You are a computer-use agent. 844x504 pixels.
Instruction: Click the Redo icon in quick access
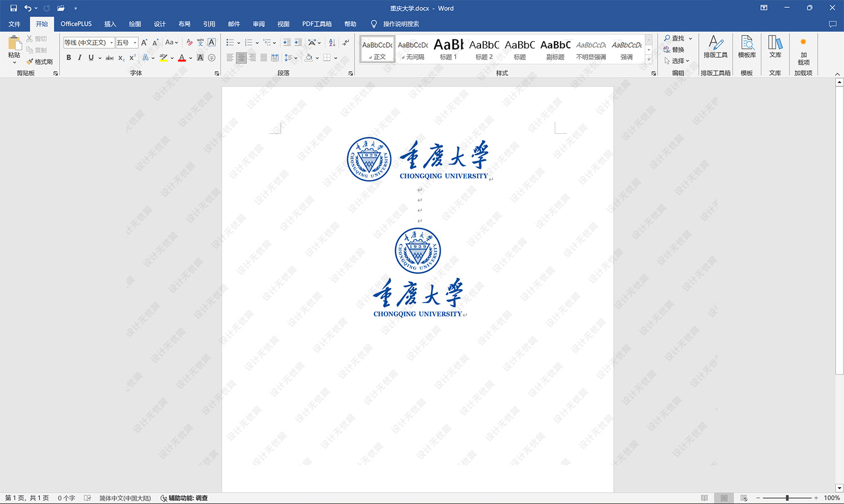coord(47,8)
